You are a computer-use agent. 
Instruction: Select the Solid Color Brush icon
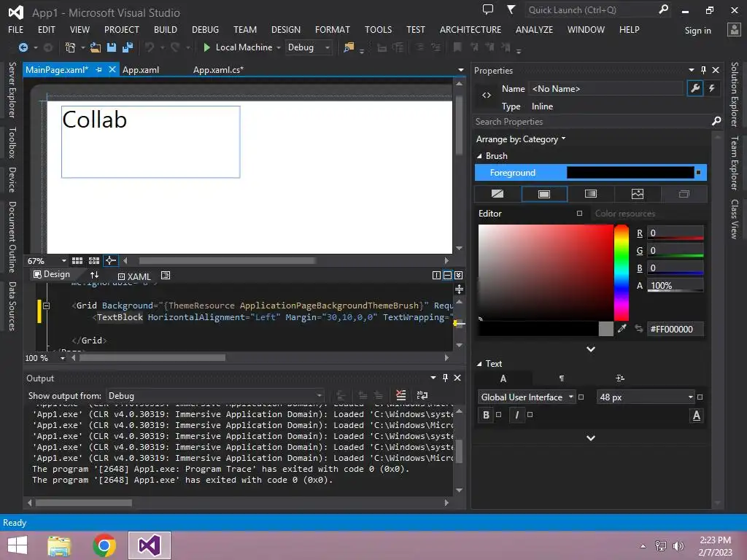pos(544,194)
